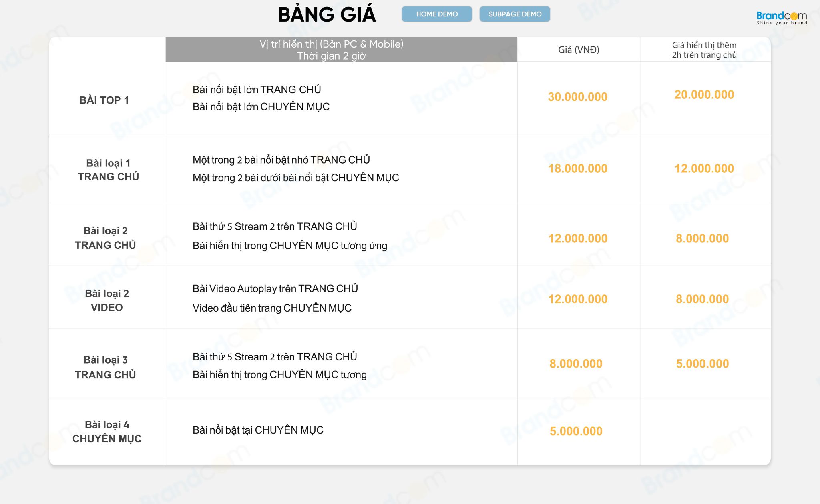The width and height of the screenshot is (820, 504).
Task: Click the Bài loại 4 price 5.000.000
Action: click(576, 431)
